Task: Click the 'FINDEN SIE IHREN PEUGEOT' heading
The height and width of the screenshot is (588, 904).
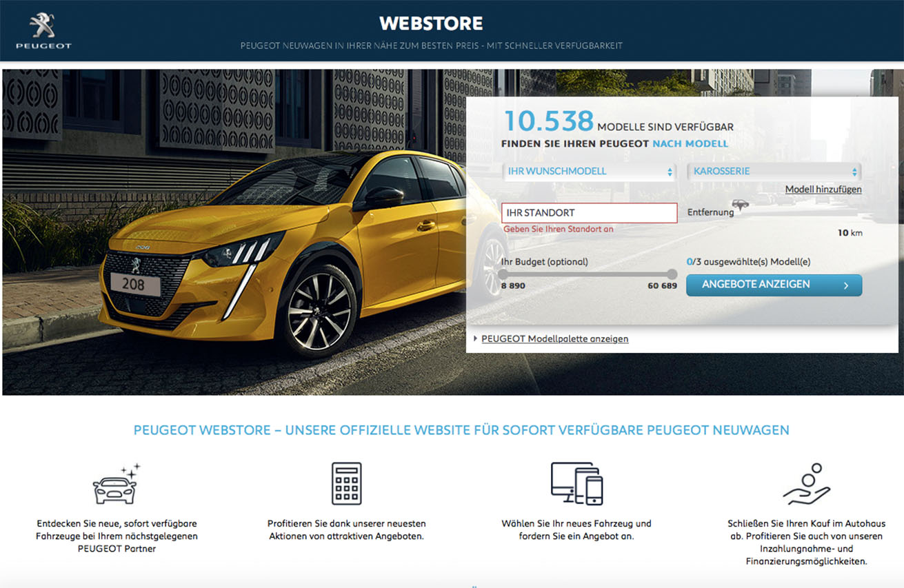Action: pos(575,143)
